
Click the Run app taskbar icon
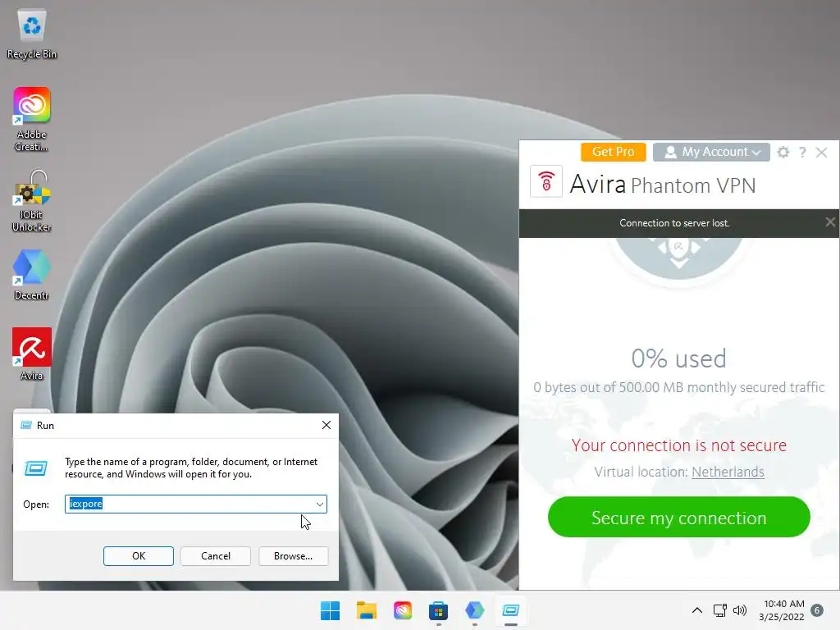click(510, 610)
